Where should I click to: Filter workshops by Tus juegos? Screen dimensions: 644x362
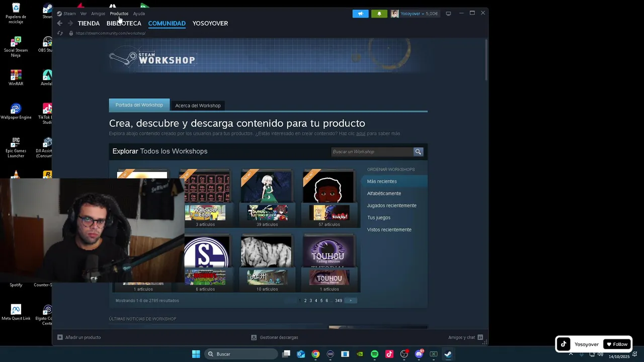pyautogui.click(x=379, y=218)
